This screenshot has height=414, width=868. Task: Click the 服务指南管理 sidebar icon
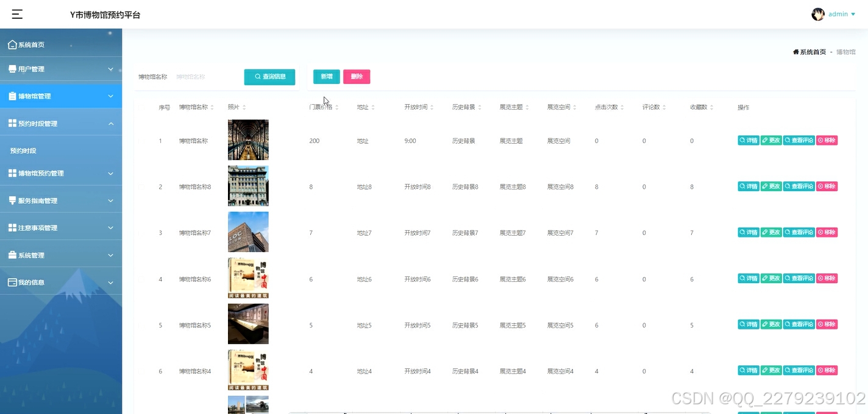tap(12, 200)
